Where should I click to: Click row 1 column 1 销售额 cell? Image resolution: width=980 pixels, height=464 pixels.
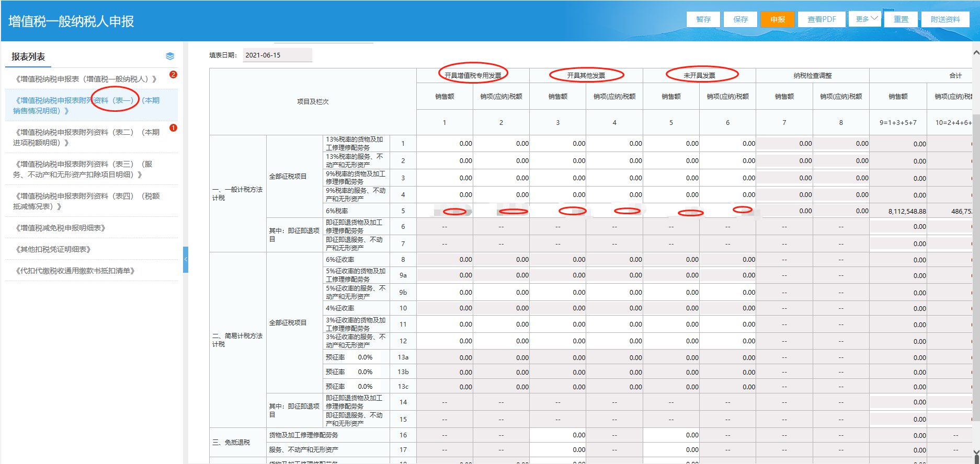[x=445, y=144]
